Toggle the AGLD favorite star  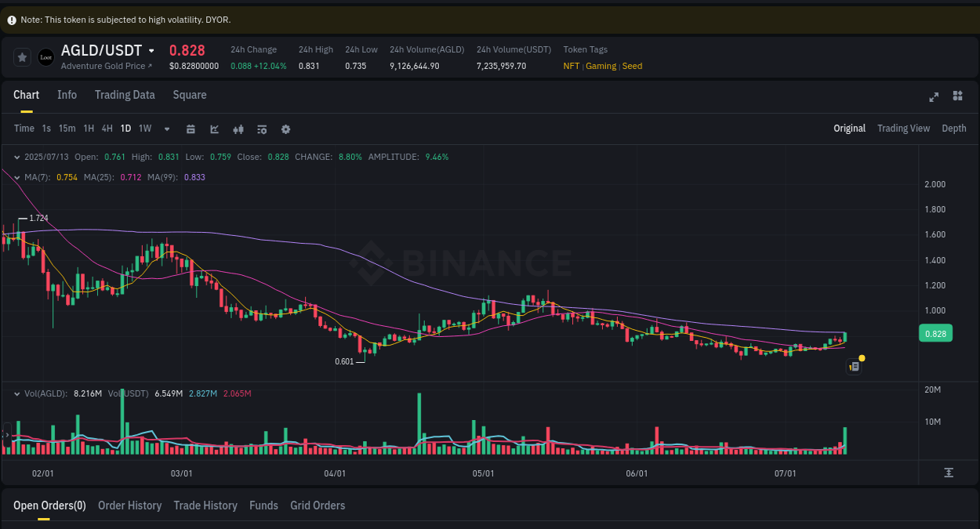(22, 56)
